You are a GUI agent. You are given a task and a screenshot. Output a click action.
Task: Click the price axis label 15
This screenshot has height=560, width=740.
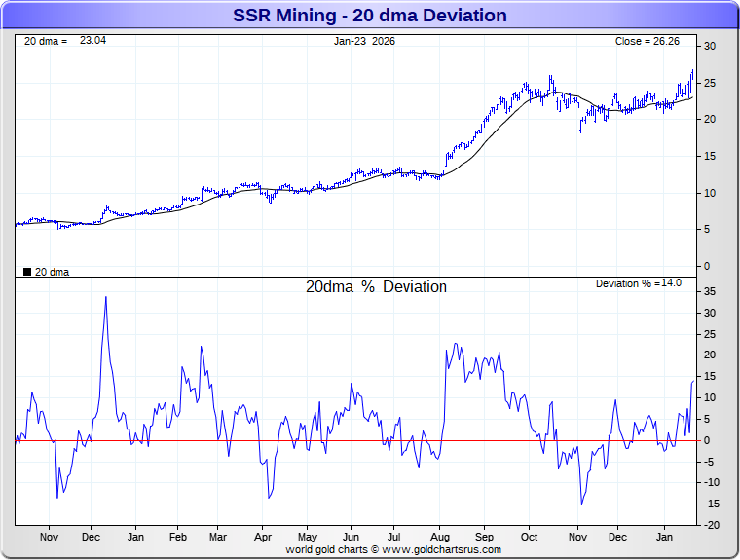pos(709,156)
